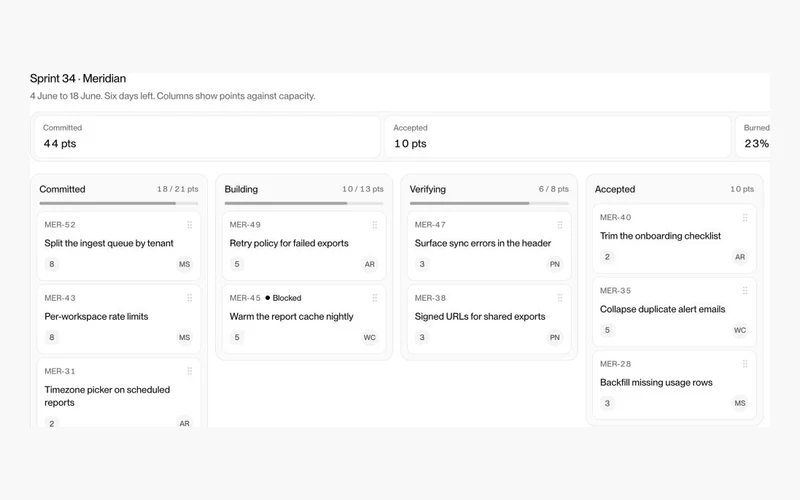Viewport: 800px width, 500px height.
Task: Grab the drag handle on MER-49 card
Action: pyautogui.click(x=374, y=224)
